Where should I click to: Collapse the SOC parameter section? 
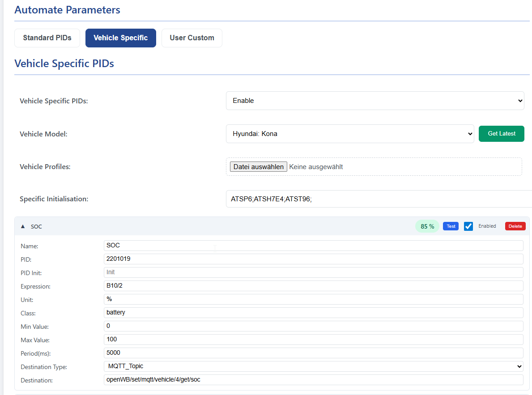pos(22,226)
